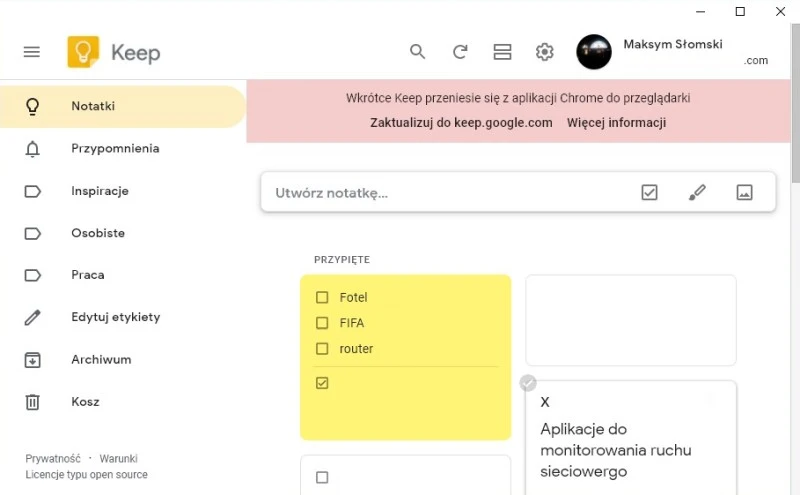The image size is (800, 495).
Task: Click the Keep wordmark text
Action: point(136,53)
